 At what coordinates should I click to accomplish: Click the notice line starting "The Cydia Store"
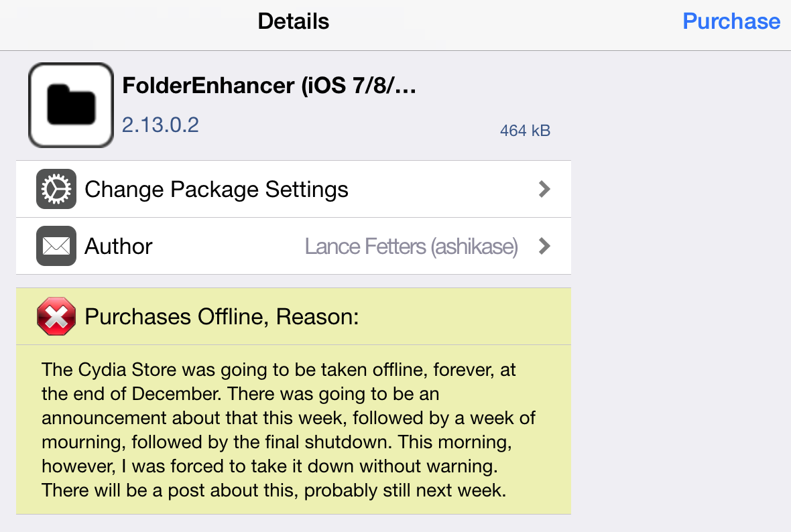pyautogui.click(x=278, y=369)
